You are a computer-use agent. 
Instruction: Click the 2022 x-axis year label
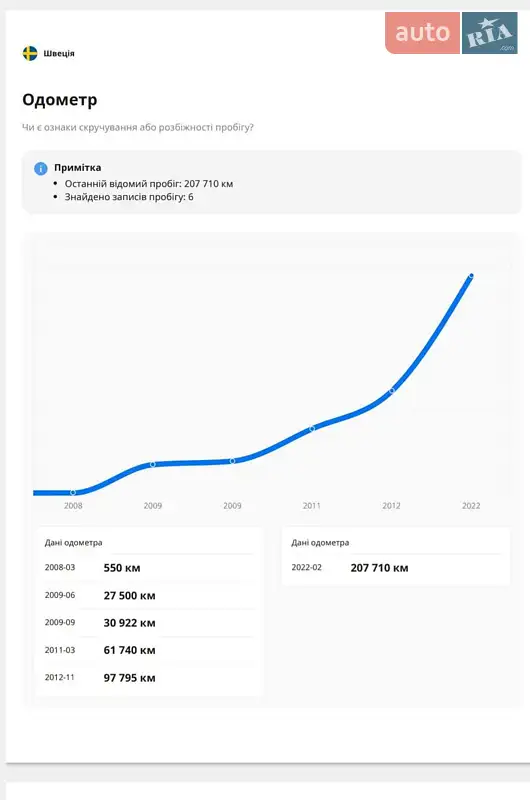[471, 506]
